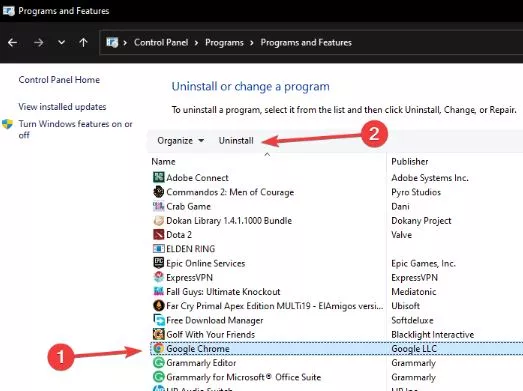This screenshot has width=523, height=391.
Task: Select Fall Guys: Ultimate Knockout entry
Action: click(223, 292)
